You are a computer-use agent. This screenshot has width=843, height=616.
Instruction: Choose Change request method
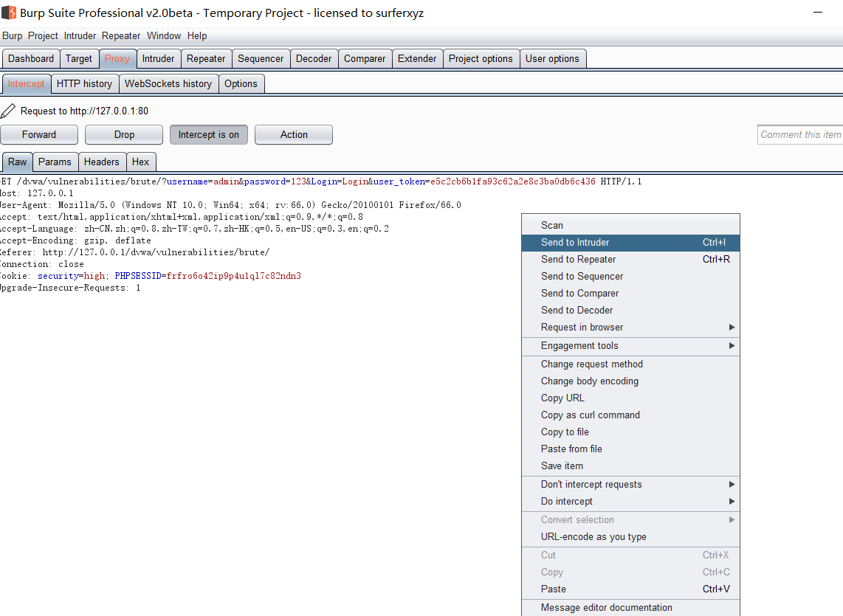[591, 364]
